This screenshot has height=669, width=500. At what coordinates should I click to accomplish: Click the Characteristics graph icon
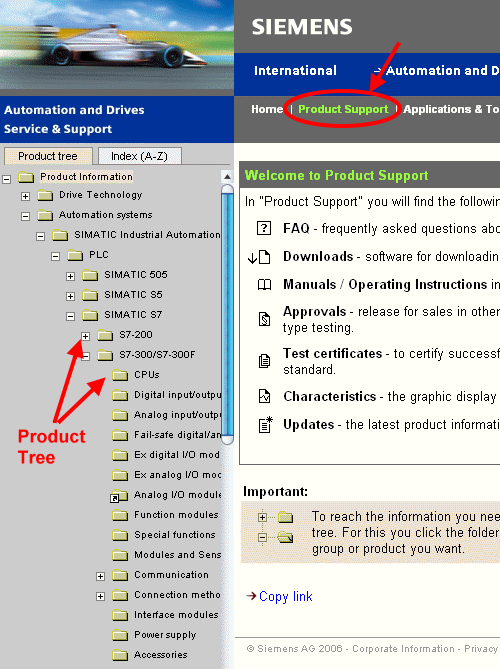tap(265, 396)
